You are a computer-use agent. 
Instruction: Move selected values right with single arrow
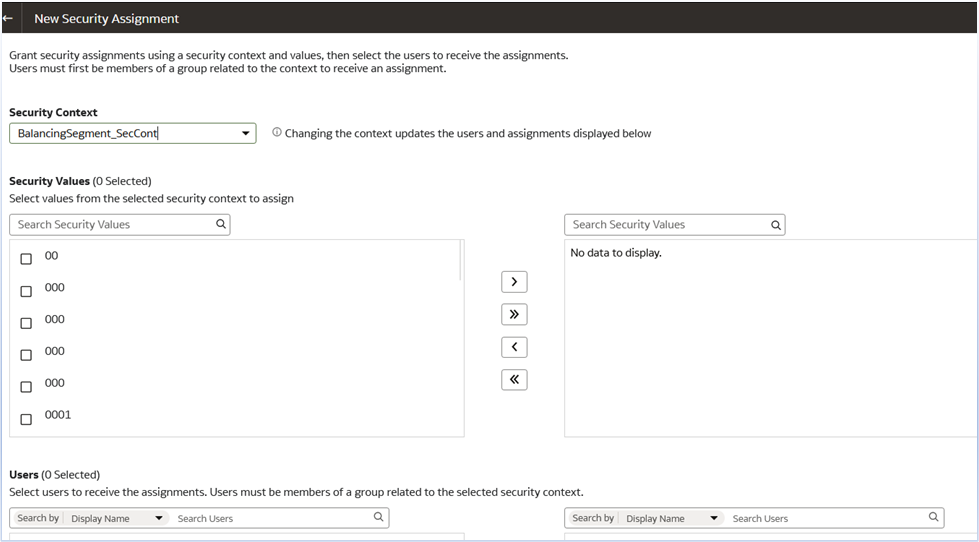click(x=514, y=282)
